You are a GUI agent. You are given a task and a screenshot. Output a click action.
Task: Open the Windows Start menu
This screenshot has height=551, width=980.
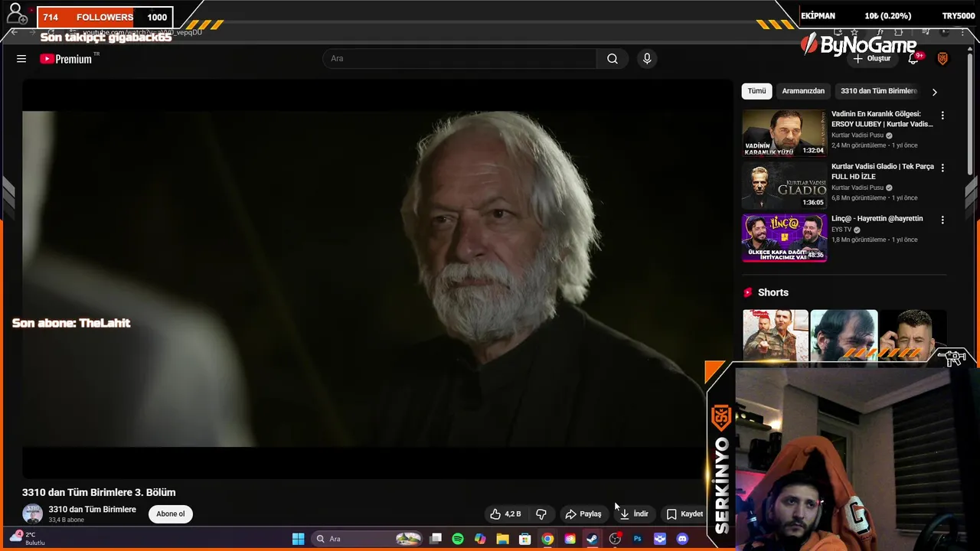point(298,539)
